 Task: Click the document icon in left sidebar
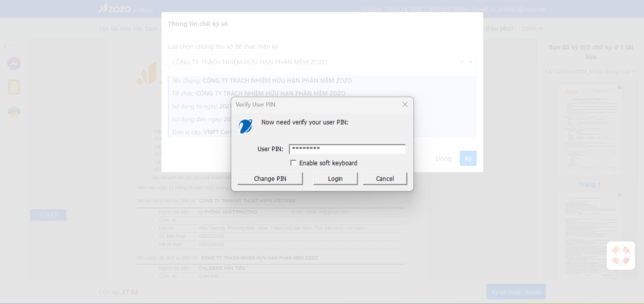pyautogui.click(x=14, y=87)
